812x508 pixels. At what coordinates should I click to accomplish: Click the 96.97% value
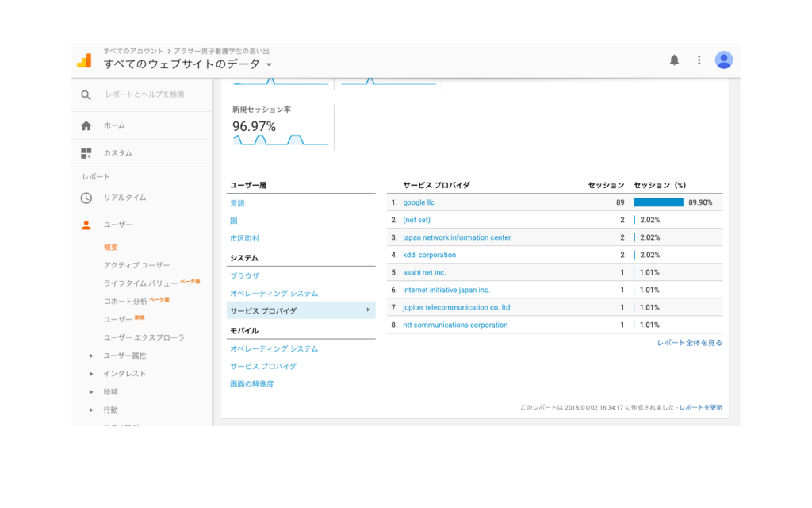click(x=254, y=126)
